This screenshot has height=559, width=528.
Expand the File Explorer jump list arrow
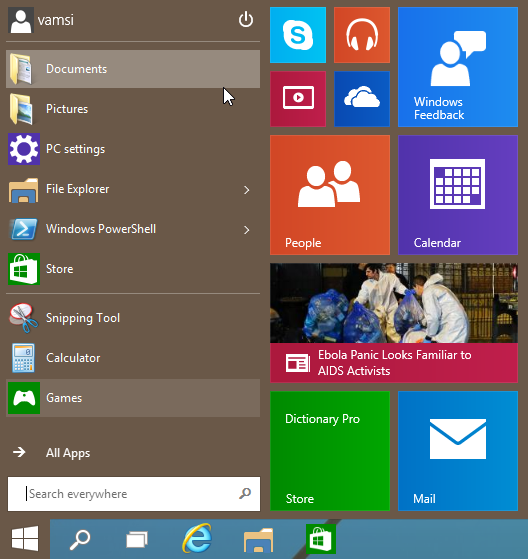click(x=246, y=190)
